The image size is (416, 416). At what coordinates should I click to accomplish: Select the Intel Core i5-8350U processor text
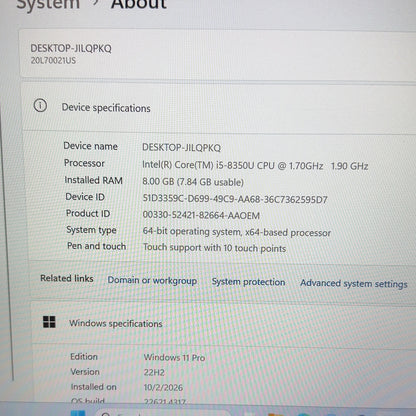255,165
